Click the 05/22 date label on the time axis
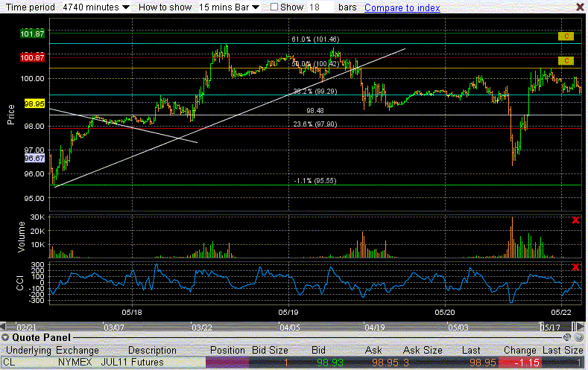The width and height of the screenshot is (588, 370). point(561,312)
